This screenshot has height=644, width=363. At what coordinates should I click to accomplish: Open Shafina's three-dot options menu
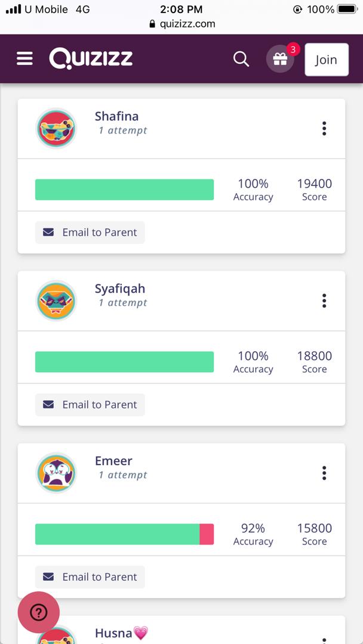324,128
